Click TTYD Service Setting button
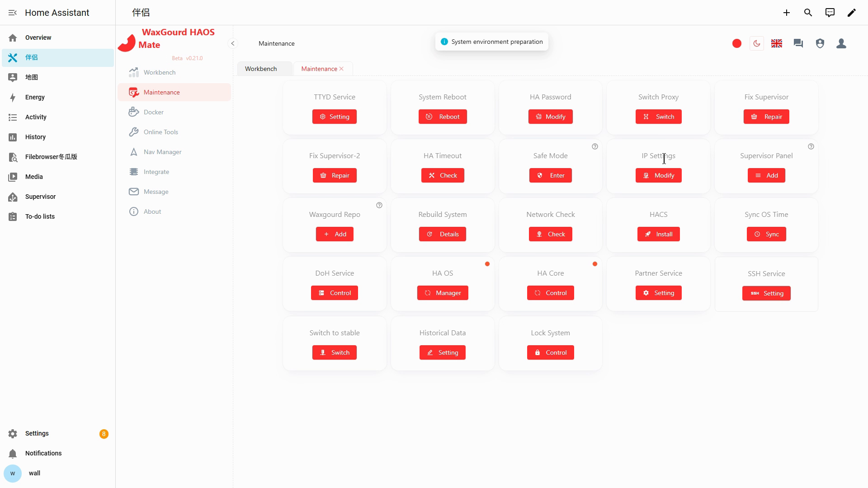 (335, 117)
